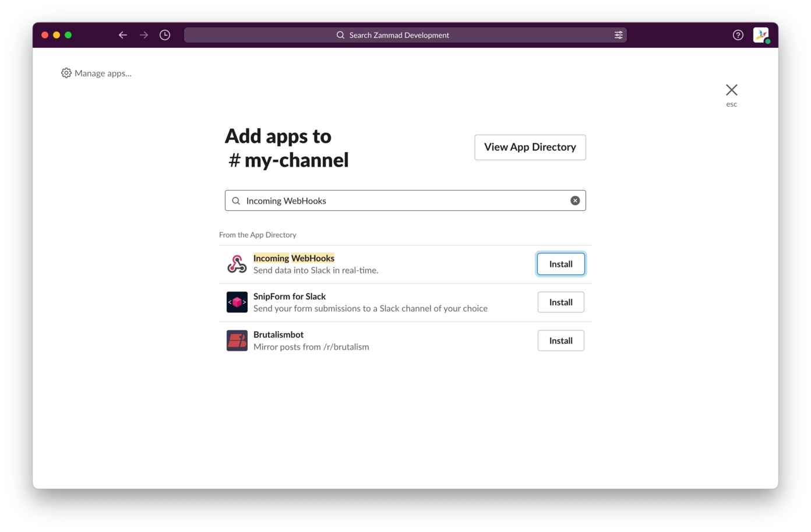This screenshot has height=532, width=811.
Task: Install Brutalismbot app
Action: (561, 341)
